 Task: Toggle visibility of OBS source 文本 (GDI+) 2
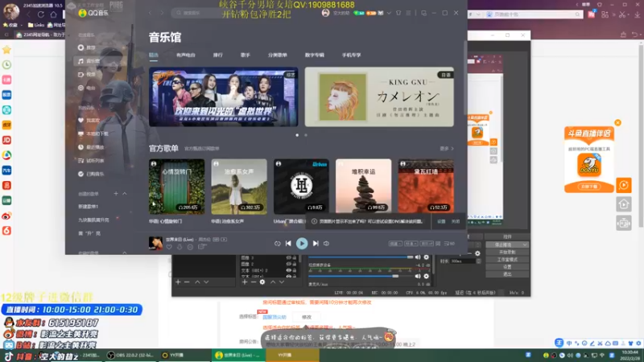pos(288,270)
